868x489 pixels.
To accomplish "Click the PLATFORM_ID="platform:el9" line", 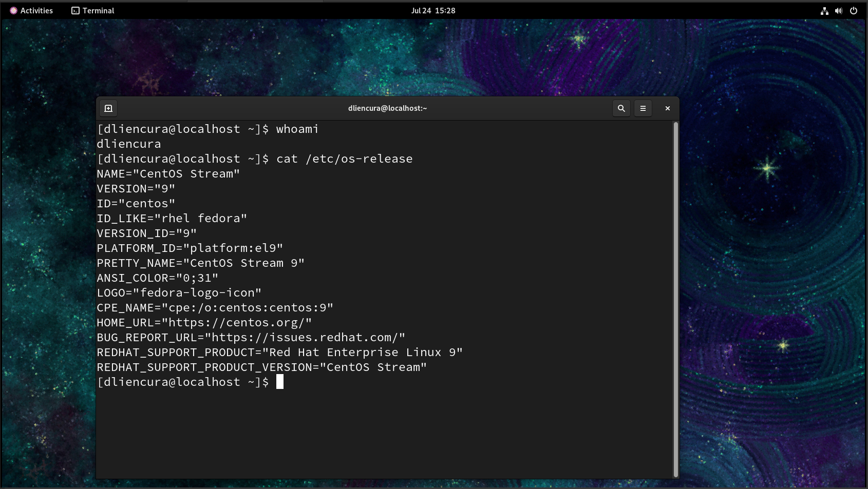I will pos(190,248).
